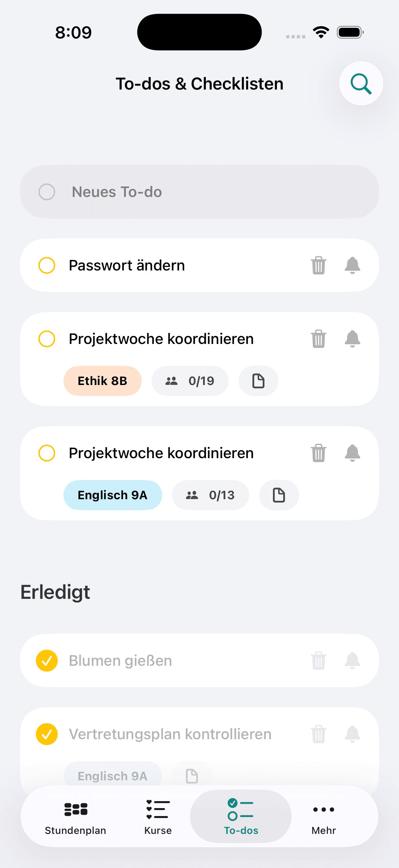Delete the Ethik 8B Projektwoche to-do
This screenshot has height=868, width=399.
point(318,339)
